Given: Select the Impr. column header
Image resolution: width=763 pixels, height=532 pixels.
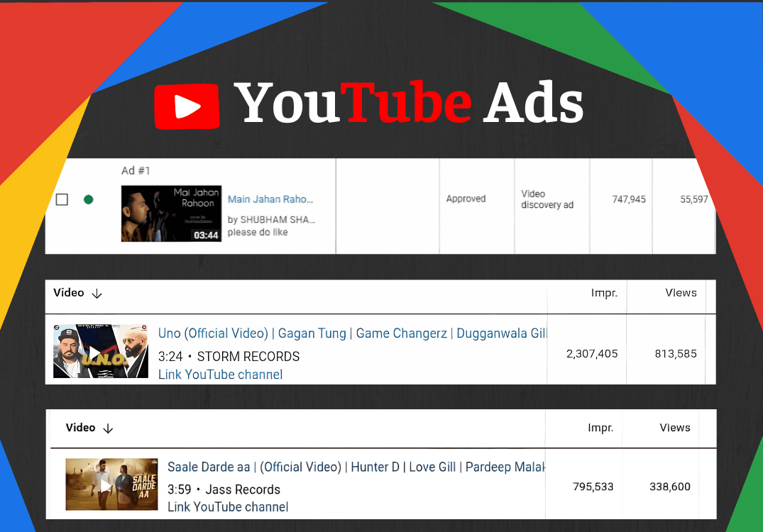Looking at the screenshot, I should (604, 292).
